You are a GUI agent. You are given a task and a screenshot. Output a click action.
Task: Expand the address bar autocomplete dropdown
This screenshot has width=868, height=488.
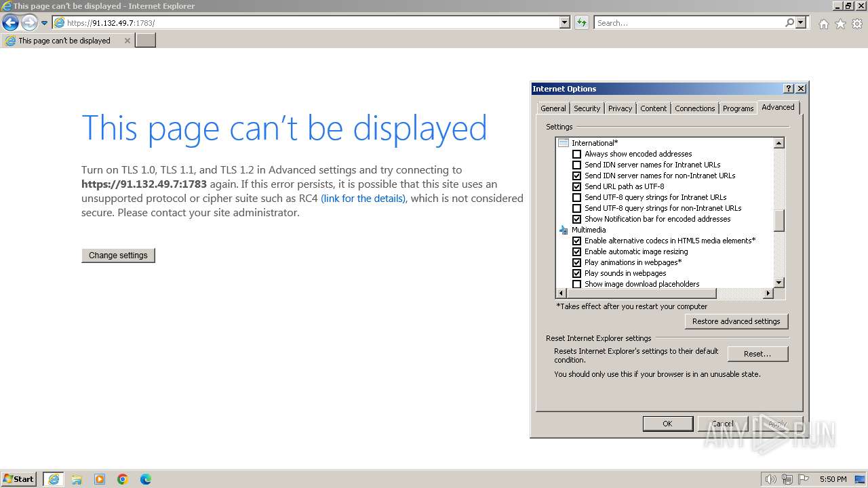pos(564,23)
